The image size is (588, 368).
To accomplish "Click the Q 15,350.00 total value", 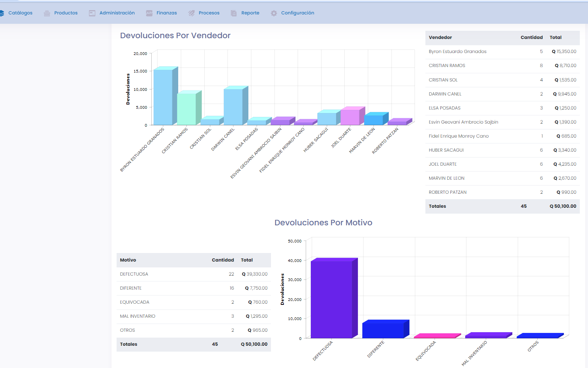I will pyautogui.click(x=564, y=51).
